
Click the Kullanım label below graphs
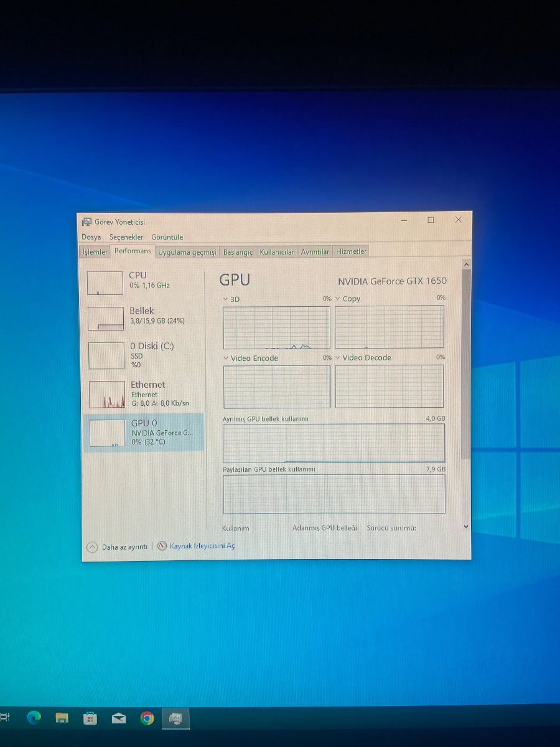point(236,529)
